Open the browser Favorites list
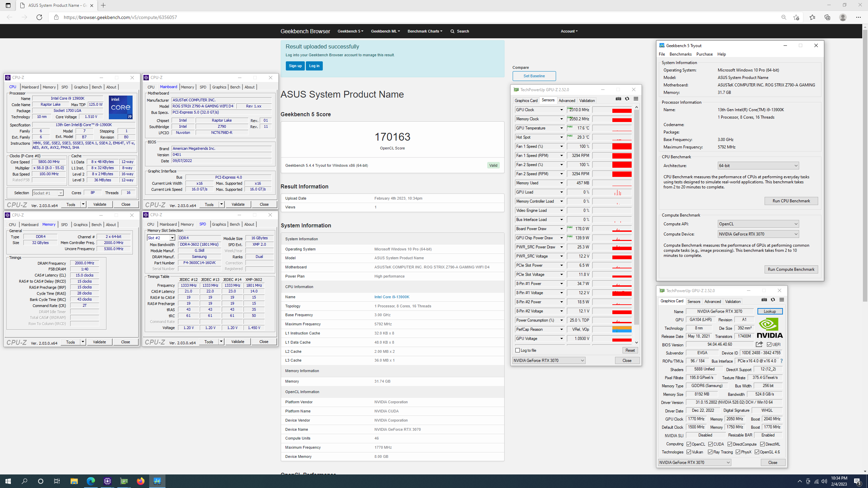 tap(812, 17)
